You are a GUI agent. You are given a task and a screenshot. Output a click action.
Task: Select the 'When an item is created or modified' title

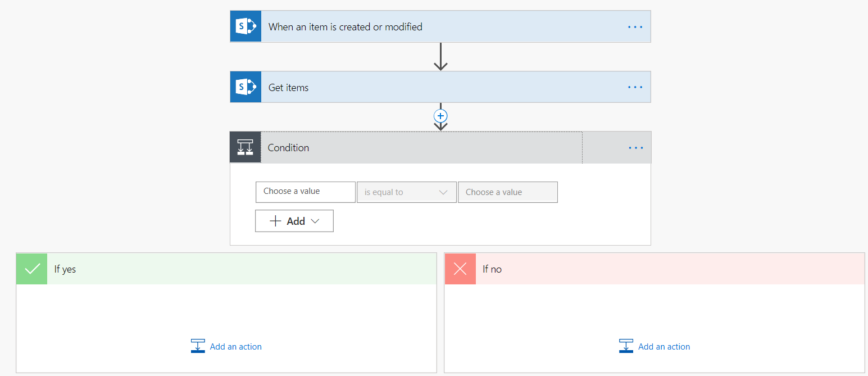344,26
